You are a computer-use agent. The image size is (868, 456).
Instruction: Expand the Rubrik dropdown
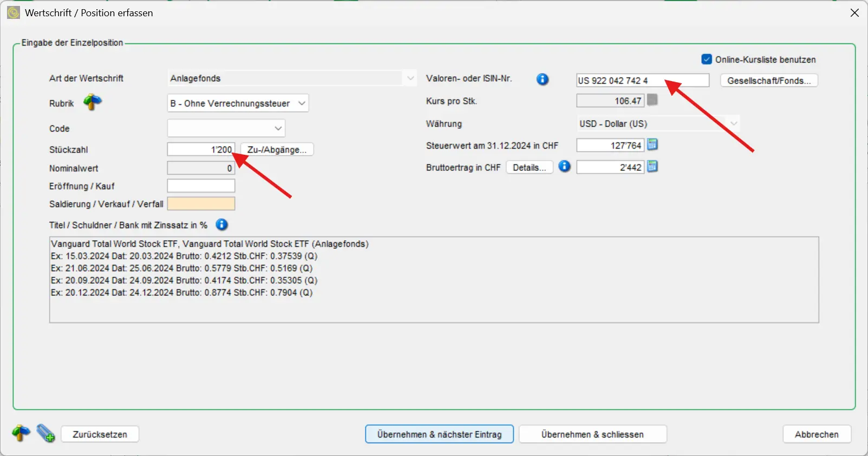pyautogui.click(x=302, y=103)
